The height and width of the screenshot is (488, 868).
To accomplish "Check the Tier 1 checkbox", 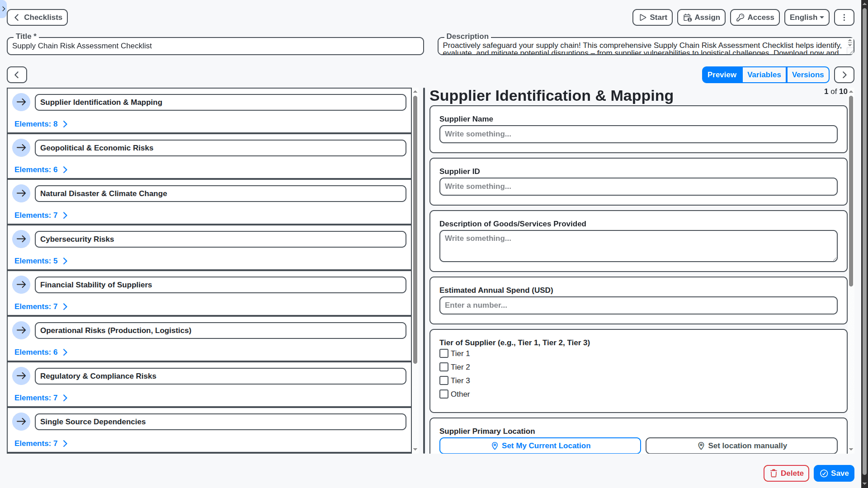I will [444, 353].
